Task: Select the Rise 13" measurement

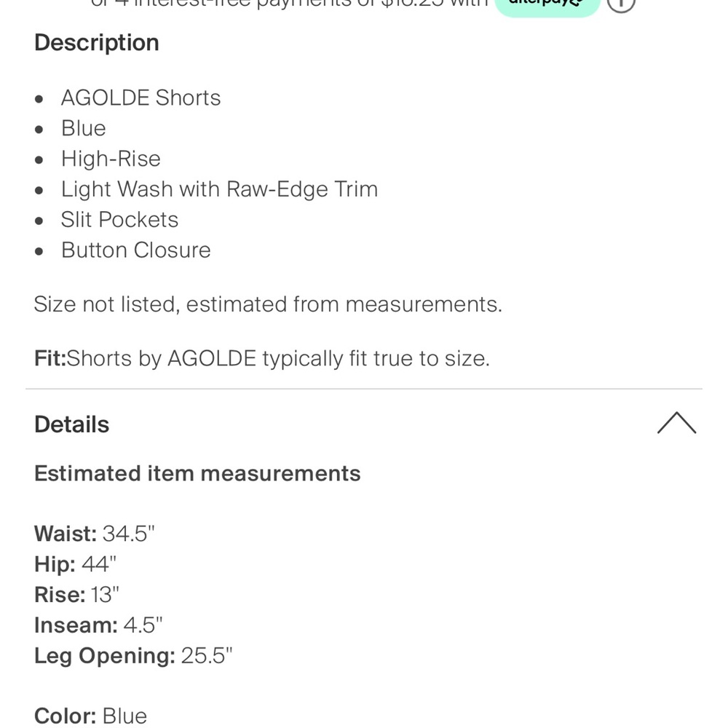Action: pos(76,595)
